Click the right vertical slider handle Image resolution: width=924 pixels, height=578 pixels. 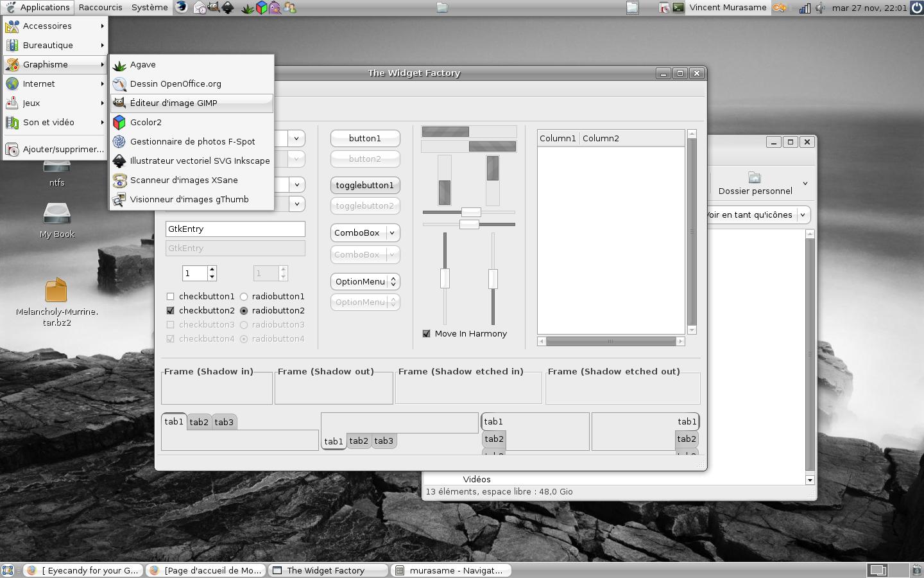(x=493, y=279)
